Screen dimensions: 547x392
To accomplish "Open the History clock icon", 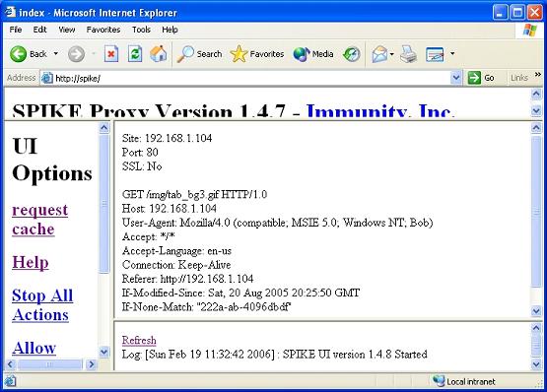I will tap(351, 54).
